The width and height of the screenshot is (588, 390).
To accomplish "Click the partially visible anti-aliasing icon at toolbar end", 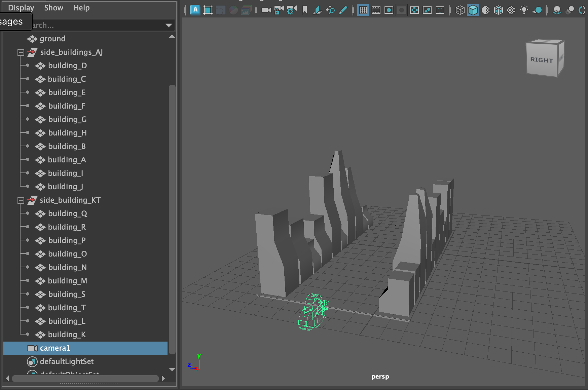I will click(583, 10).
